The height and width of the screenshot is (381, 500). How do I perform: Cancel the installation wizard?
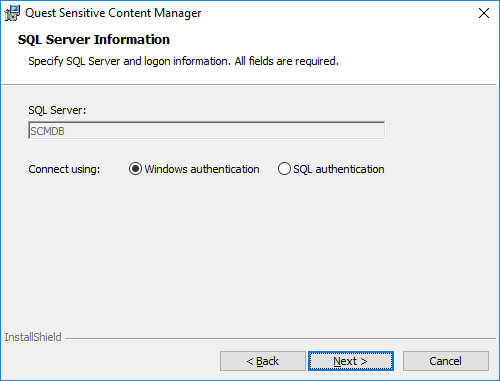[x=446, y=361]
